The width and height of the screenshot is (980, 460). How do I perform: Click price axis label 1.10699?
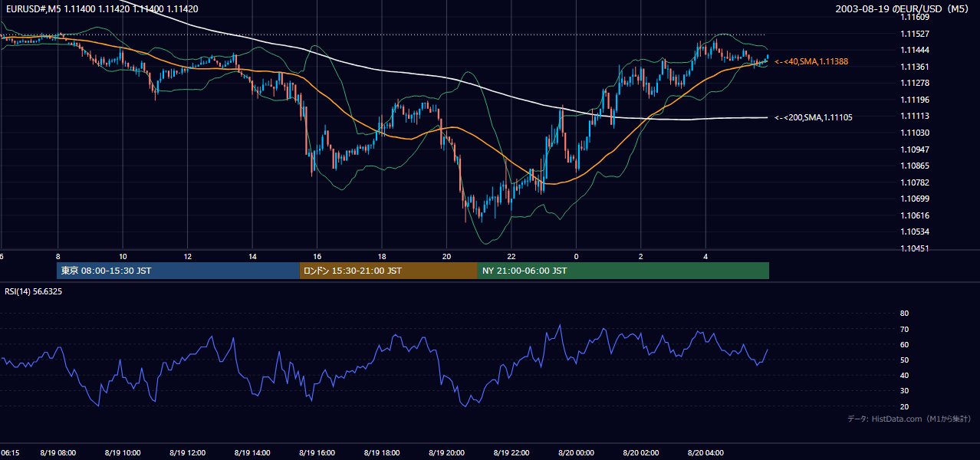pyautogui.click(x=914, y=199)
